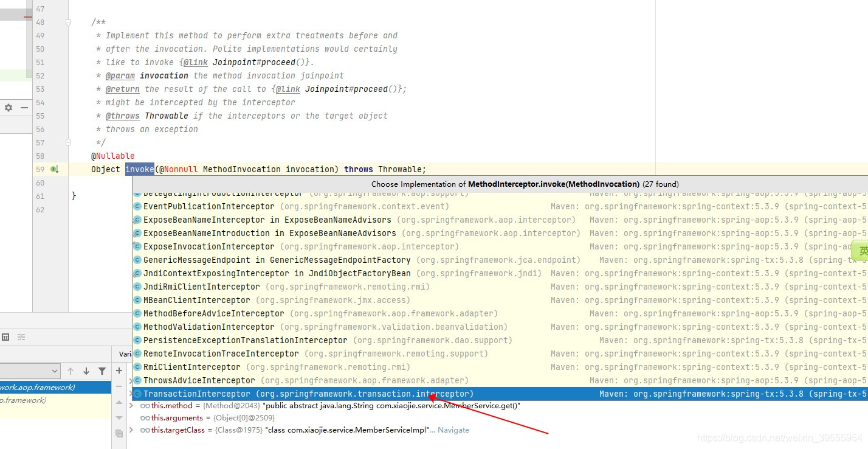Go to previous frame with up arrow
The height and width of the screenshot is (449, 868).
tap(71, 371)
